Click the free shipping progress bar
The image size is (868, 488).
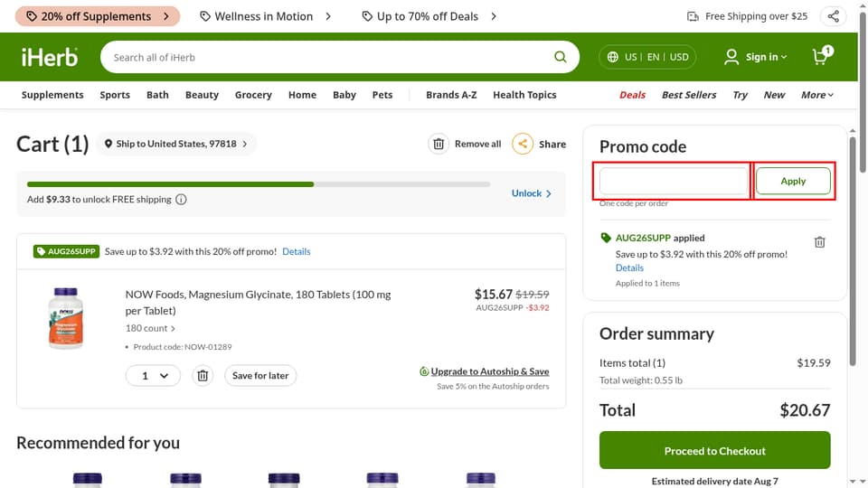coord(259,184)
